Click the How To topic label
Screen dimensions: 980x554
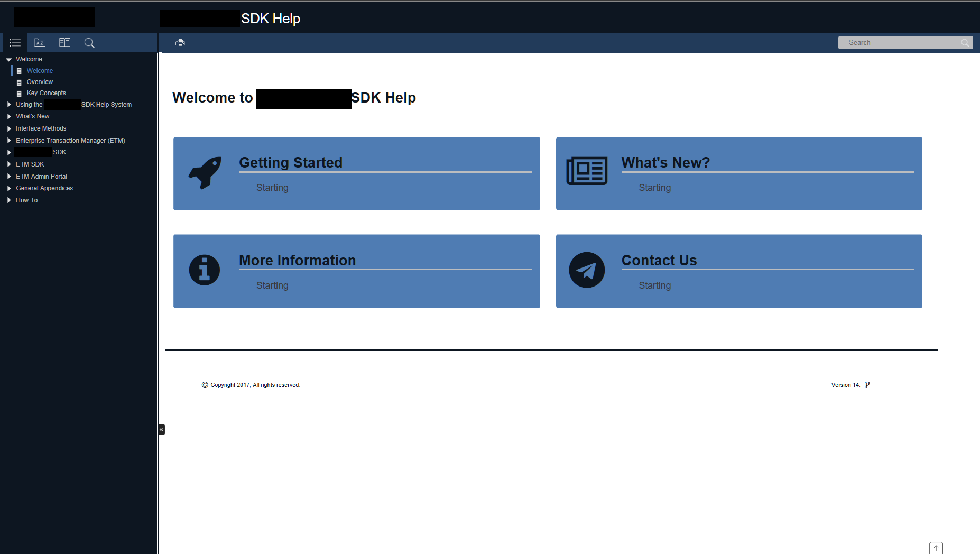click(26, 200)
